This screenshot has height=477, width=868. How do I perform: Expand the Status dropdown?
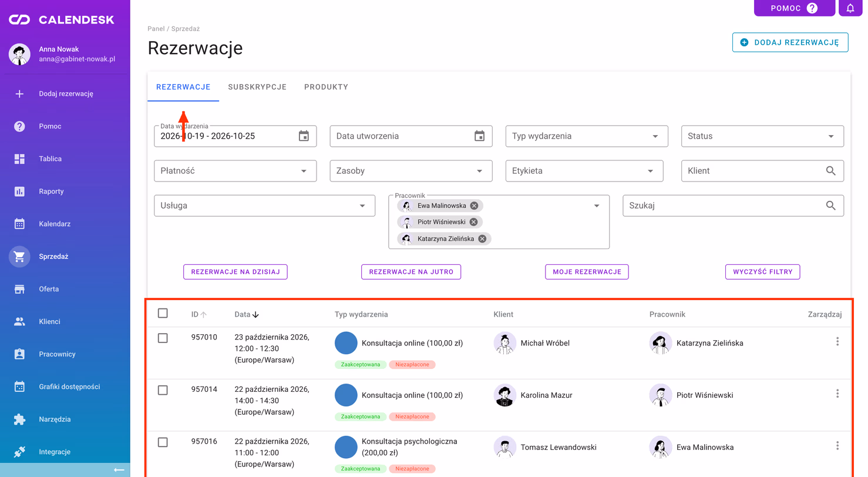click(x=762, y=136)
